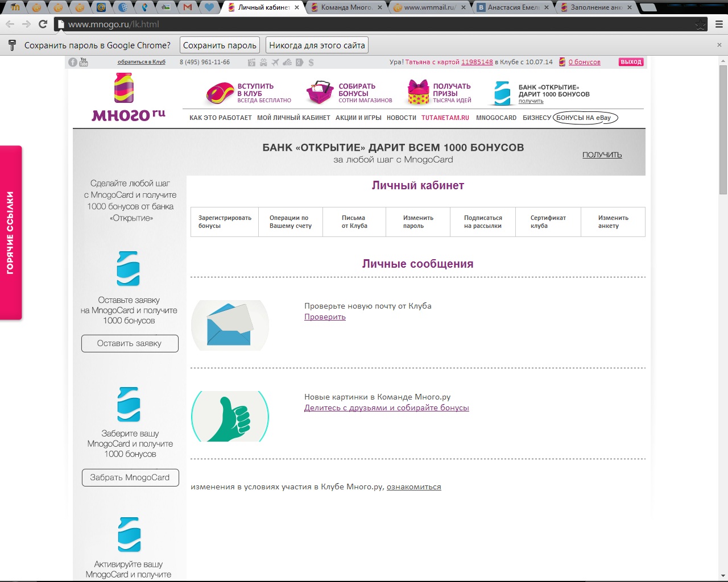
Task: Switch to the www.wmmail.ru tab
Action: coord(429,7)
